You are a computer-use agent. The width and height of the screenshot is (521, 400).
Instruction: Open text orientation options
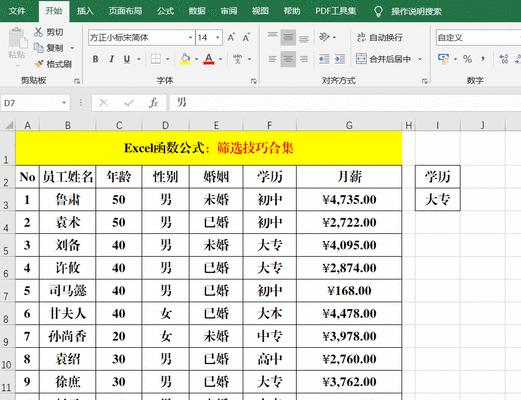(327, 37)
